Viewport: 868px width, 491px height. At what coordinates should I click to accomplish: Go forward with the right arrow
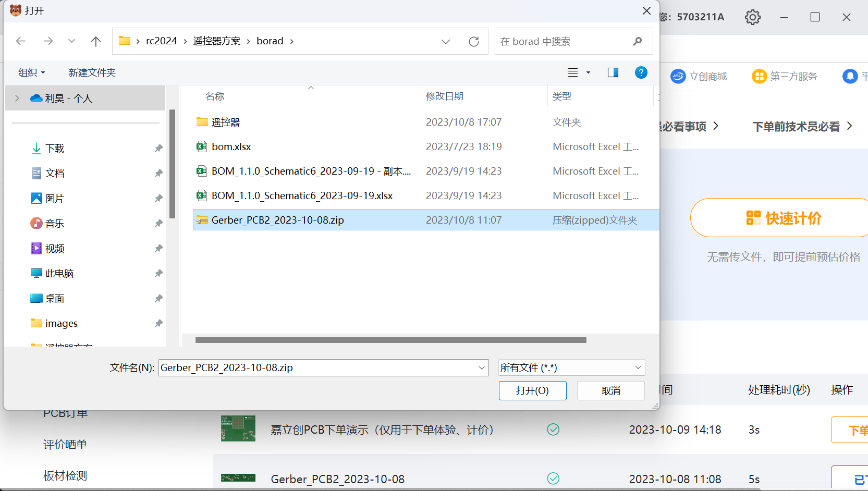[x=48, y=41]
